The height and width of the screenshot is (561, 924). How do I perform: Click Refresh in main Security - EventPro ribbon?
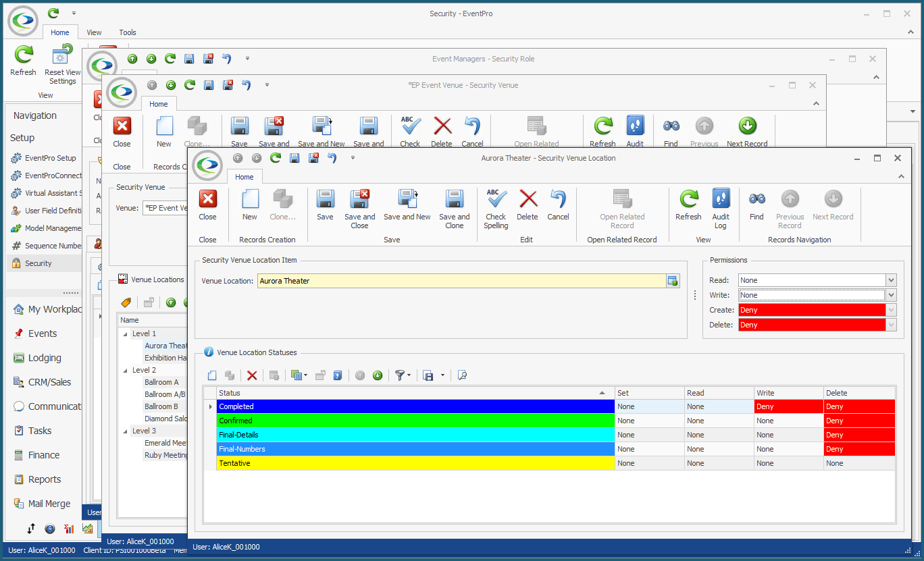pos(24,61)
